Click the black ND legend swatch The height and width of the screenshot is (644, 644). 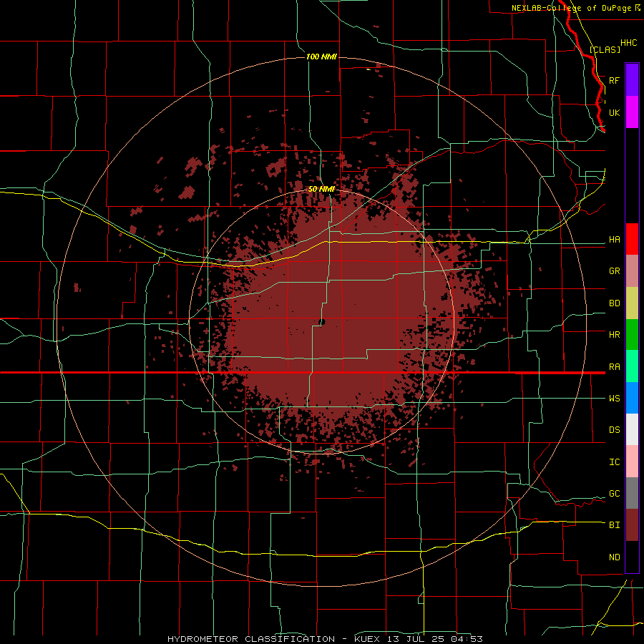[632, 557]
